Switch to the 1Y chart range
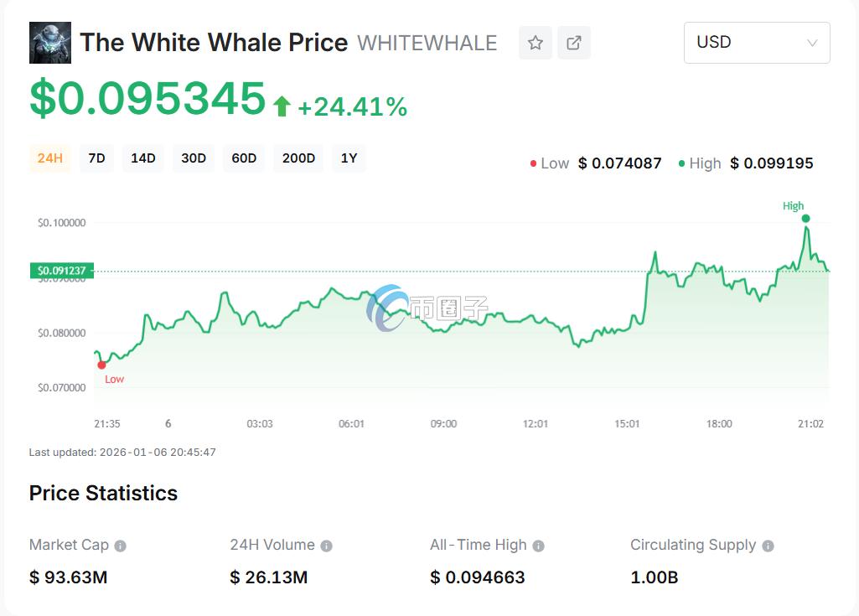The height and width of the screenshot is (616, 859). 349,158
